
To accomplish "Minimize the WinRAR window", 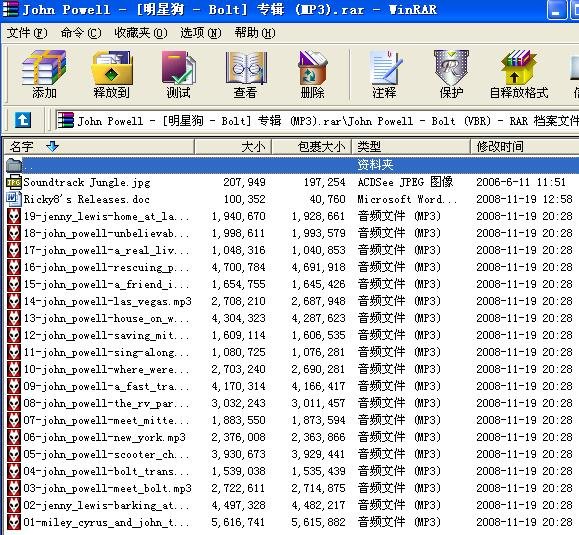I will coord(556,10).
